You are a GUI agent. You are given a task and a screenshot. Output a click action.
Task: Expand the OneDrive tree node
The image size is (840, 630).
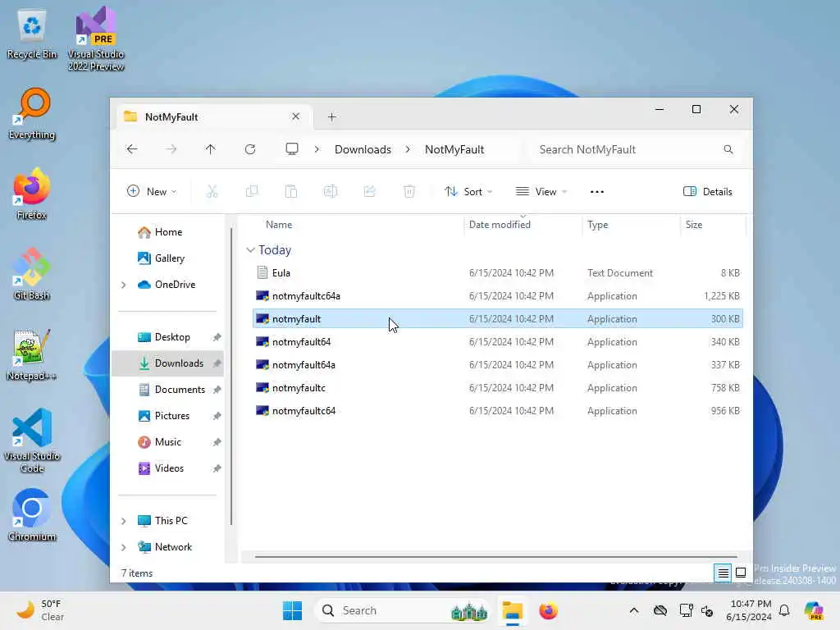point(124,285)
